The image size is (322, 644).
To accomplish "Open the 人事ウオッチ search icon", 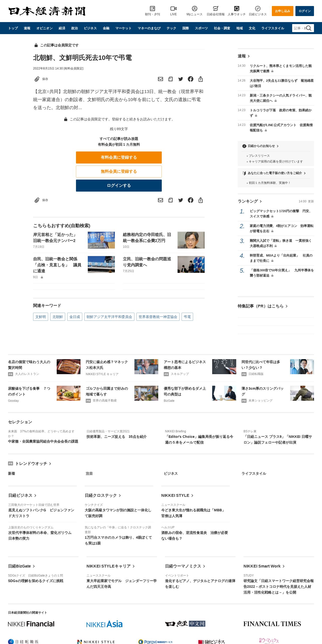I will click(236, 9).
